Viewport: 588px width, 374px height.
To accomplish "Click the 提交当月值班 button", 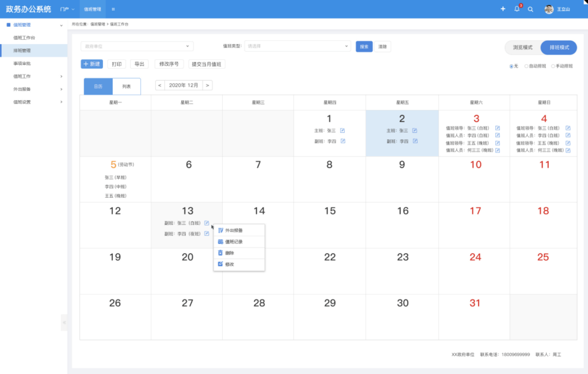I will click(207, 64).
